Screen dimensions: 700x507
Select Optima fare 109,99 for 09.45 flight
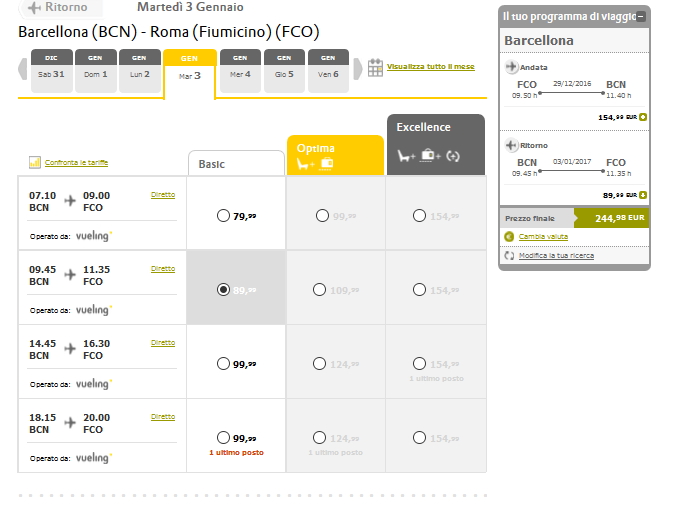point(320,290)
